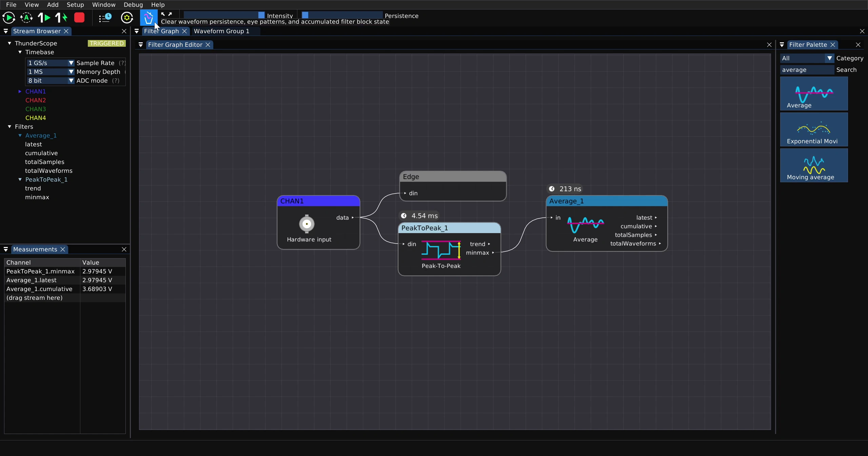Image resolution: width=868 pixels, height=456 pixels.
Task: Clear waveform persistence using the toolbar icon
Action: (x=149, y=18)
